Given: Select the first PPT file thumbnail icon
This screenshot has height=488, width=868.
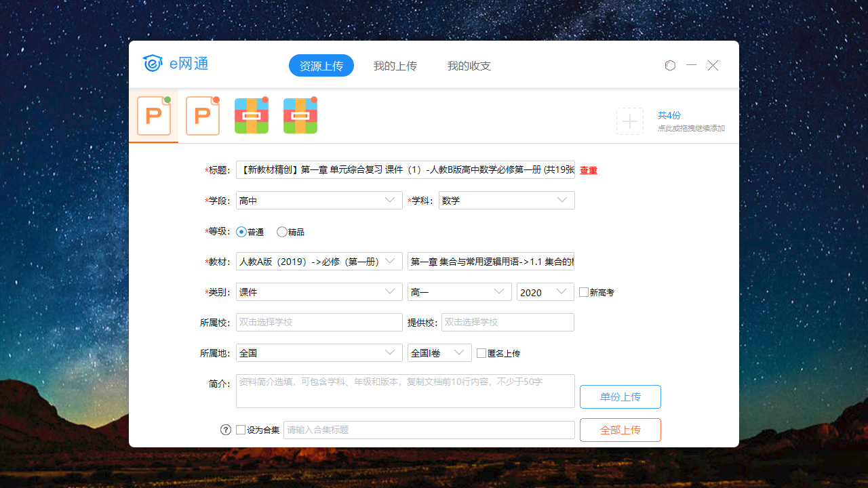Looking at the screenshot, I should click(x=153, y=115).
